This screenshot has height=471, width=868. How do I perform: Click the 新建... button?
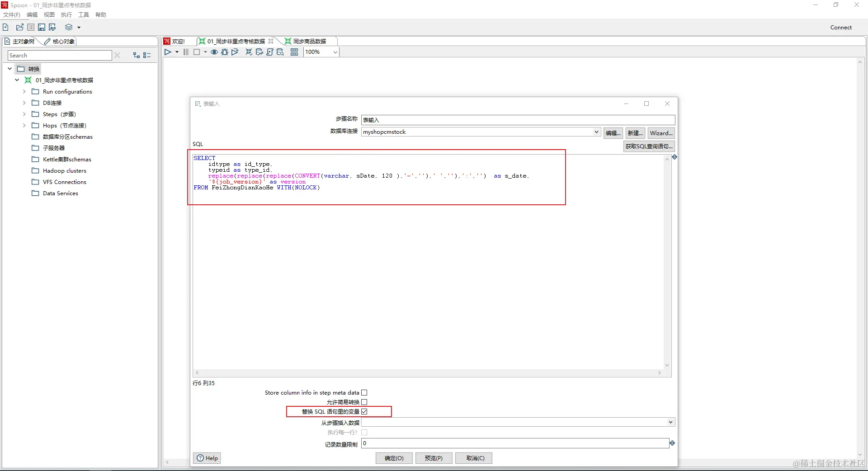click(635, 133)
